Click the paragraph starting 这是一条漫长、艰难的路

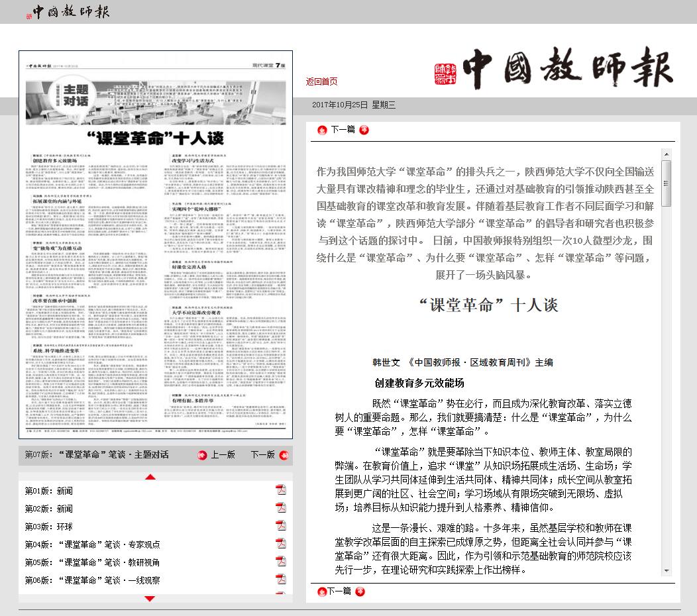(x=483, y=549)
